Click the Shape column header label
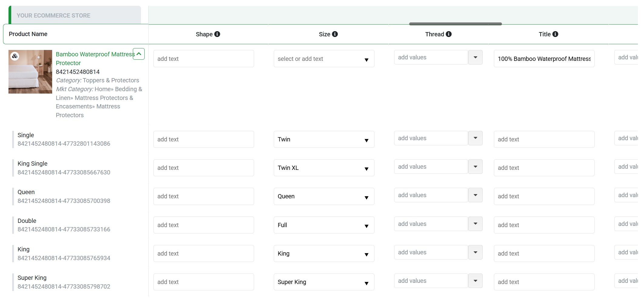The image size is (644, 301). pos(204,34)
